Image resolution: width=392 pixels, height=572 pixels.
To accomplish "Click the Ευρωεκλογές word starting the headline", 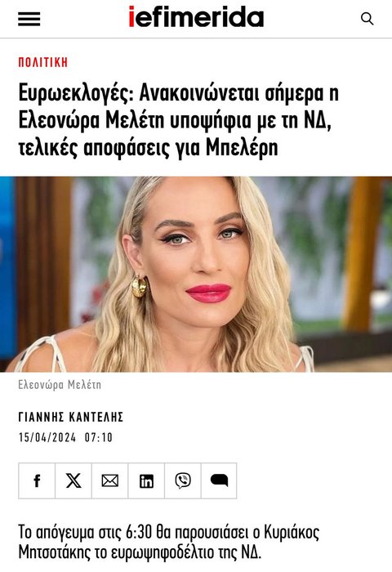I will (x=76, y=93).
